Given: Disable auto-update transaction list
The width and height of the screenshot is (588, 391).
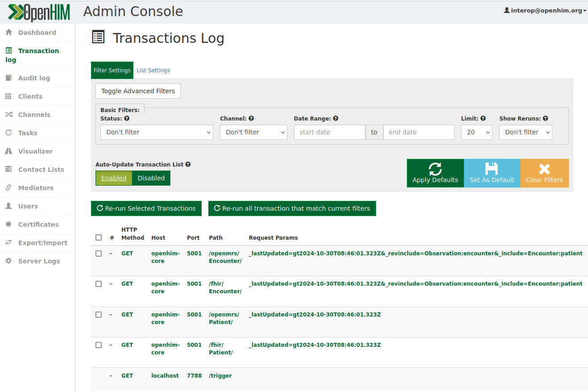Looking at the screenshot, I should 151,178.
